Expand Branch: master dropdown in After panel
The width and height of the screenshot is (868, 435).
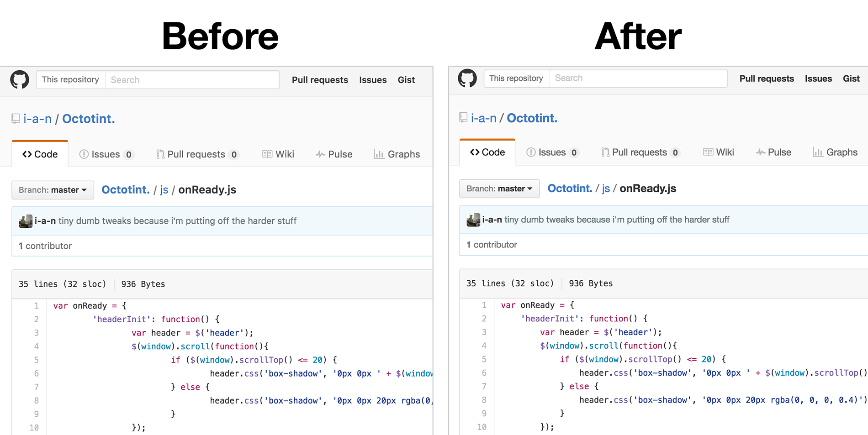(499, 189)
